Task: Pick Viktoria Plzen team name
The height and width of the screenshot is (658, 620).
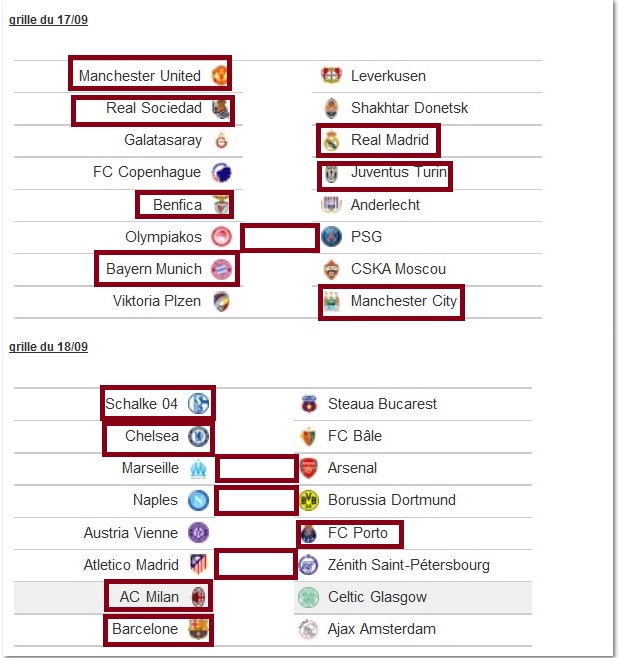Action: point(157,301)
